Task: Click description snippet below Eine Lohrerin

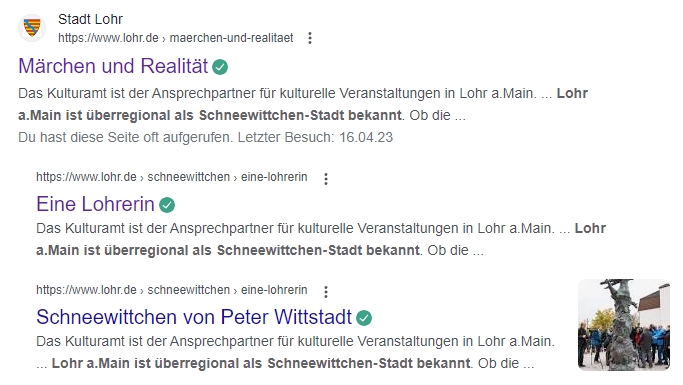Action: pos(321,239)
